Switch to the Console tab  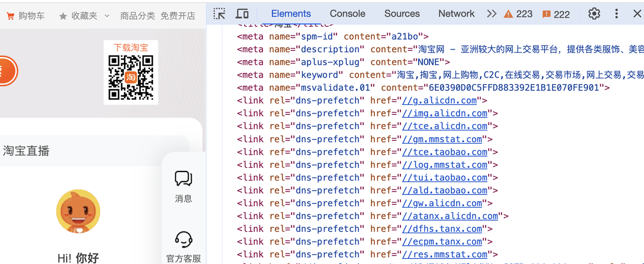click(348, 14)
